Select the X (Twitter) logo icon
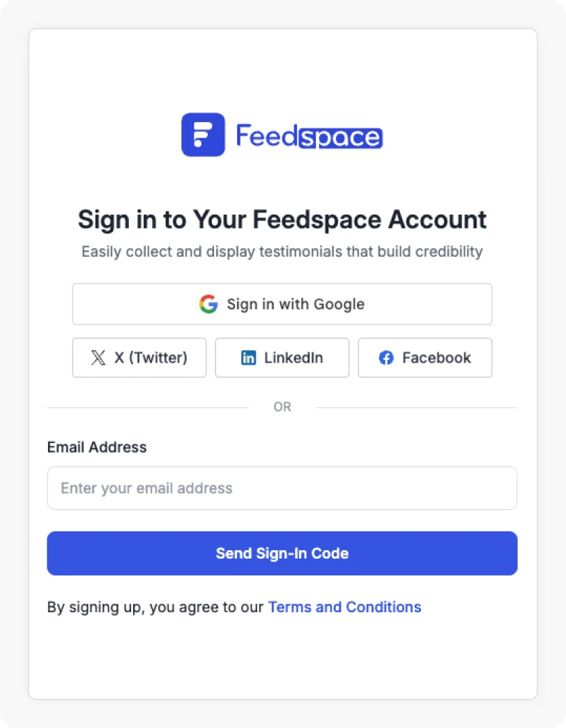Screen dimensions: 566x728 coord(99,357)
